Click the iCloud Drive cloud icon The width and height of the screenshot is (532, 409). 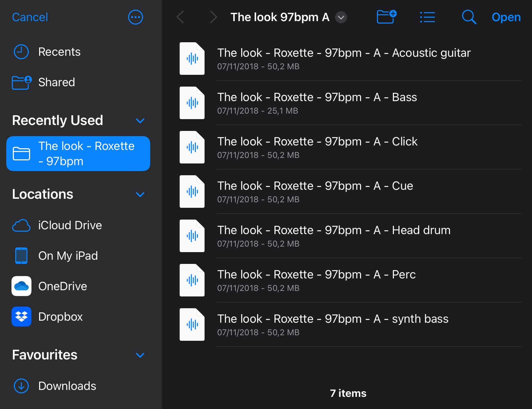click(x=21, y=225)
